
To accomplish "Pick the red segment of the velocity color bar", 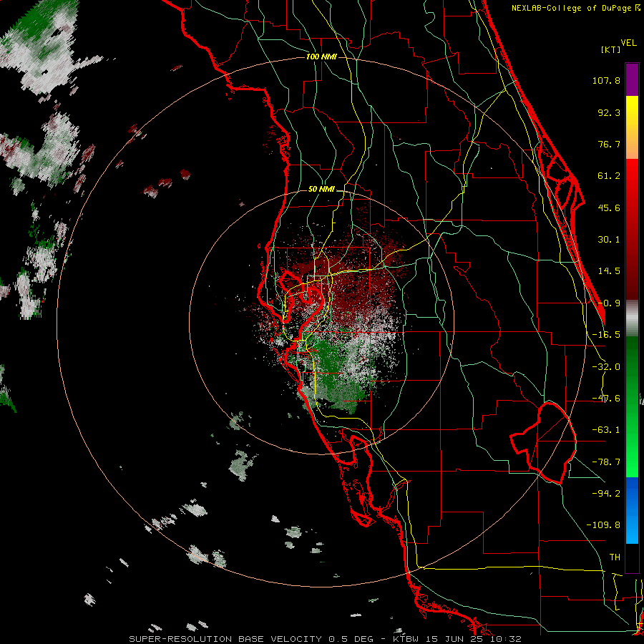I will coord(632,229).
